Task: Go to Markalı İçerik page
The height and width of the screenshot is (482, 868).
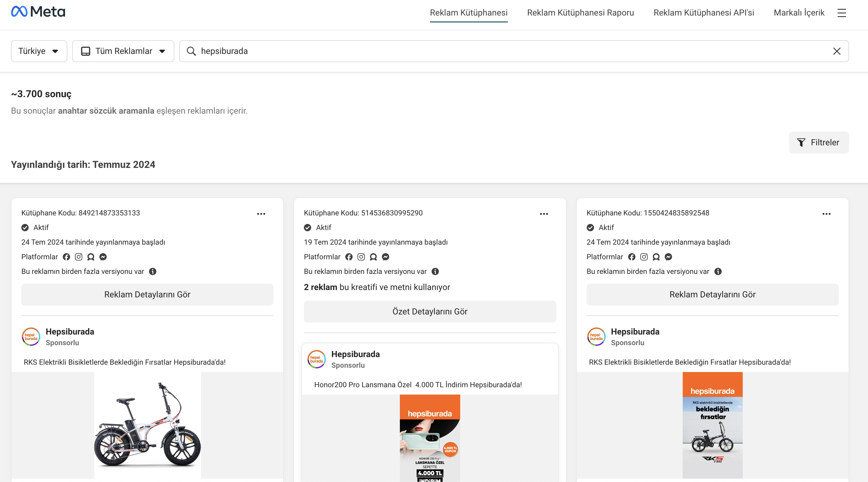Action: click(x=799, y=13)
